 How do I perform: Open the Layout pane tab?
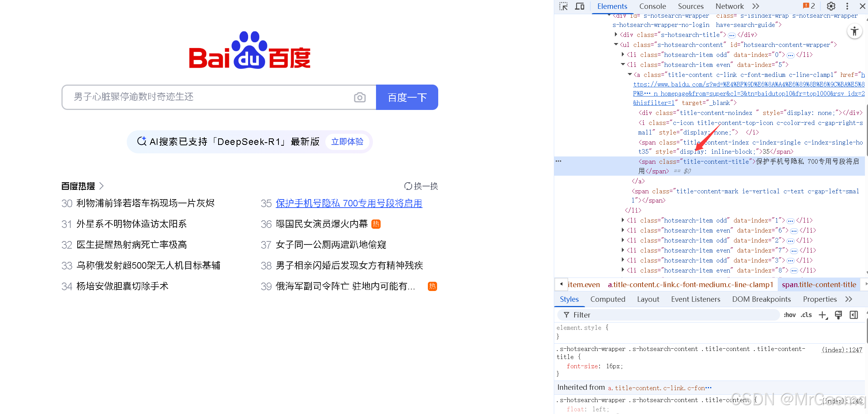coord(648,299)
